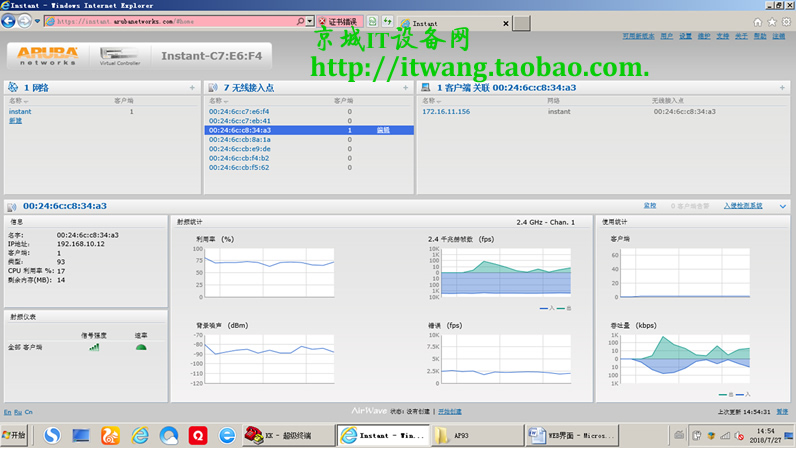The height and width of the screenshot is (449, 796).
Task: Click the networks panel globe icon
Action: 13,87
